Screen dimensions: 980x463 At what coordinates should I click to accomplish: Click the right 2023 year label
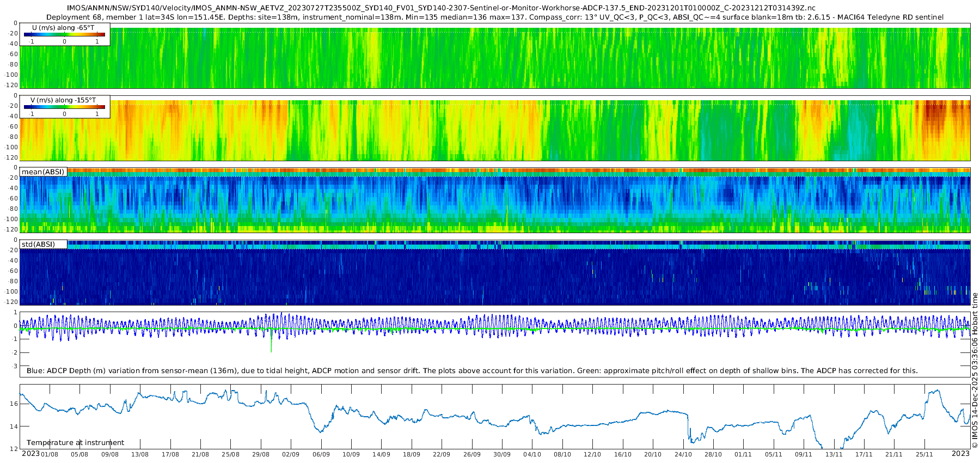click(960, 454)
